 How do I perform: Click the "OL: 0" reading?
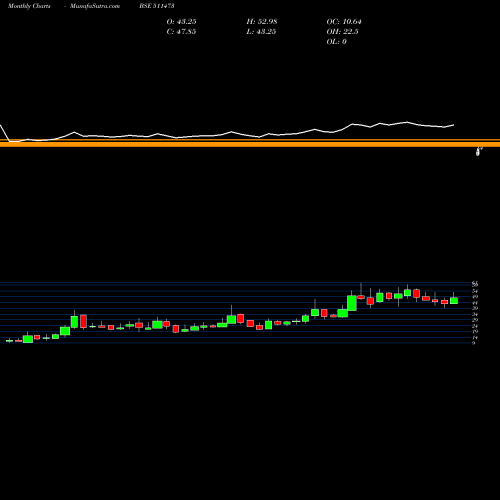(336, 42)
